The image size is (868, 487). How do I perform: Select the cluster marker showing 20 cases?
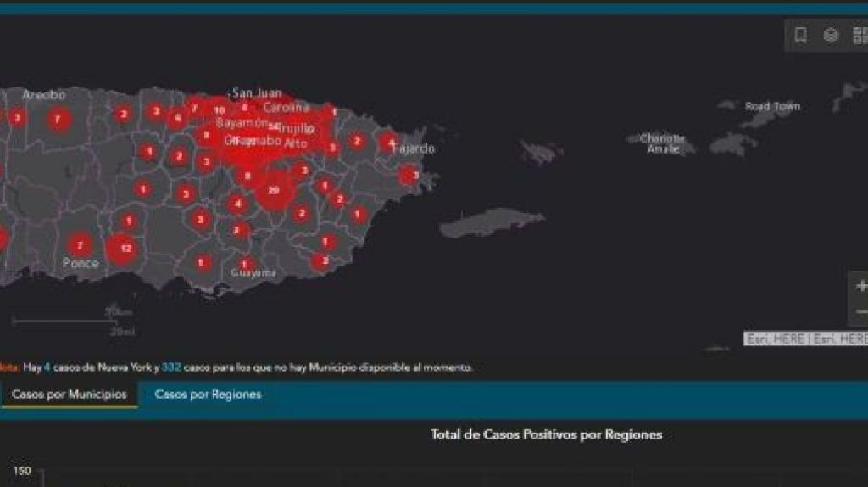(274, 190)
